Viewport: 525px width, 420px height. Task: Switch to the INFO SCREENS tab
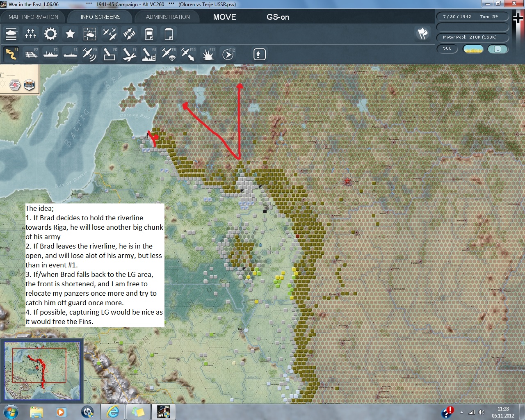coord(100,17)
